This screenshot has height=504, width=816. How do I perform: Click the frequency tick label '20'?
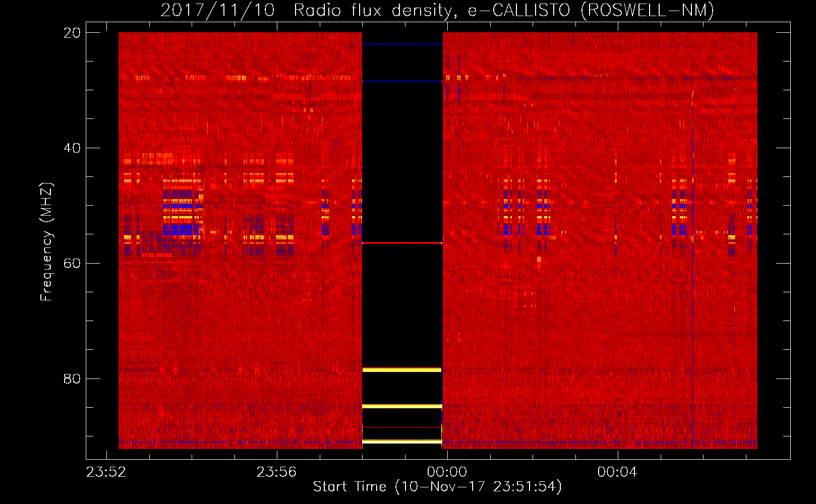coord(72,33)
